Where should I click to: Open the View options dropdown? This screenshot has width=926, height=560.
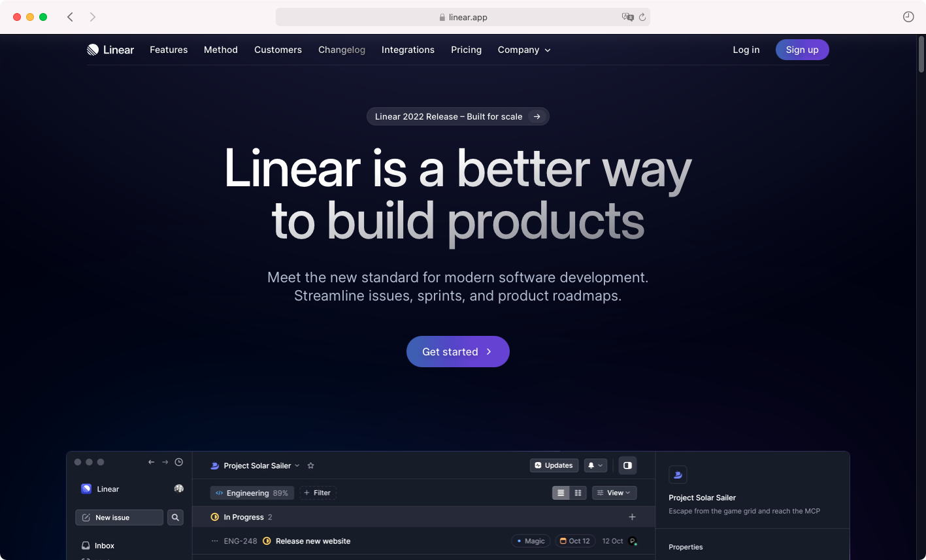(x=614, y=493)
